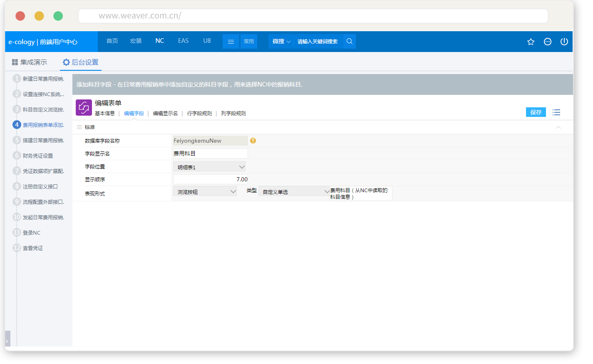Viewport: 593px width, 364px height.
Task: Click the power logout icon
Action: (x=564, y=42)
